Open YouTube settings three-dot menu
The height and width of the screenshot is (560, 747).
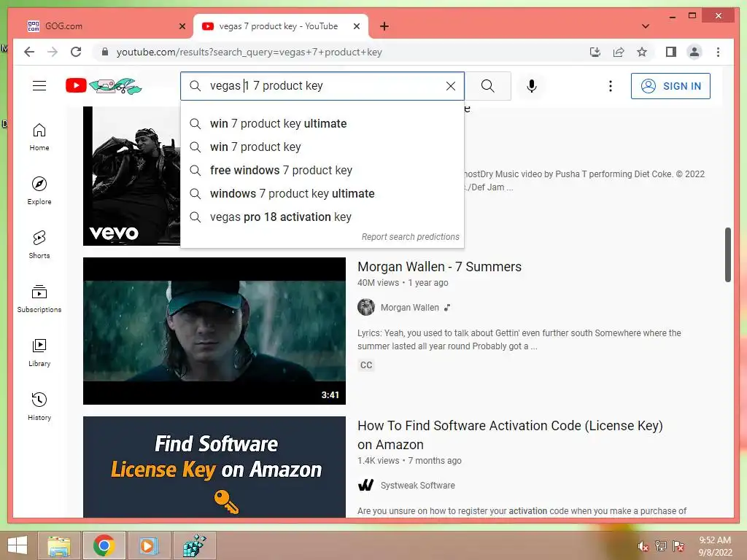(611, 86)
